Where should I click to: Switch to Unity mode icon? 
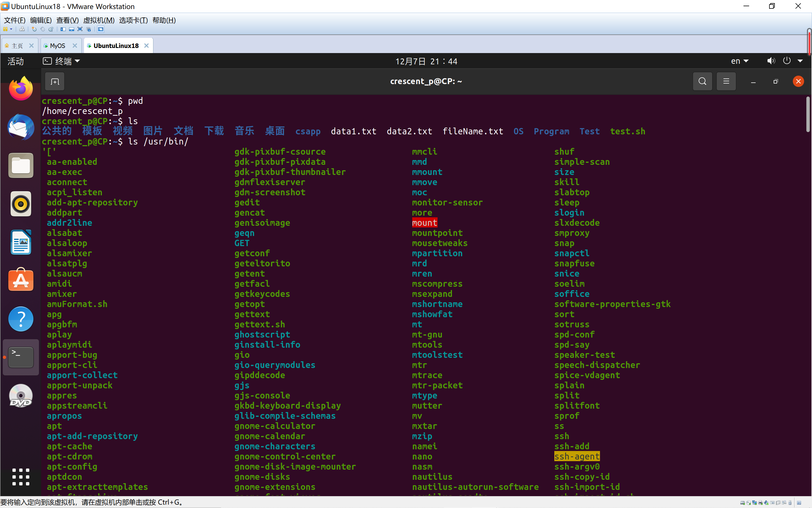pyautogui.click(x=89, y=29)
